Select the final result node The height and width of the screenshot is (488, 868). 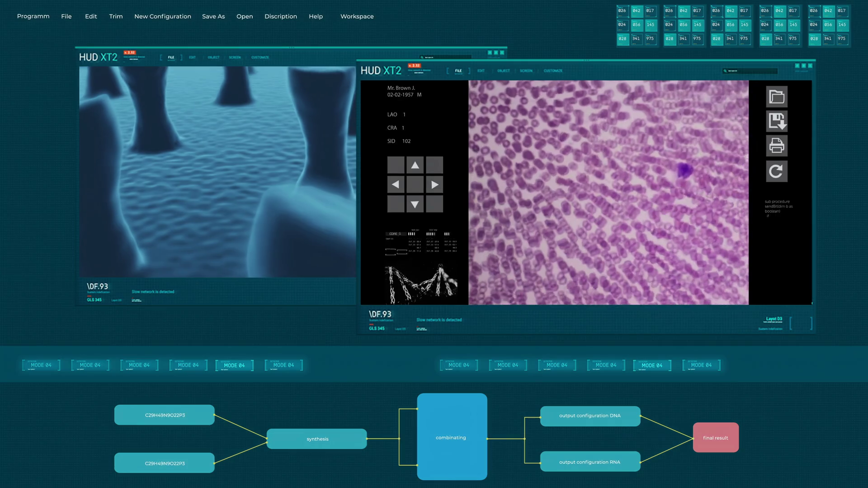(x=715, y=437)
